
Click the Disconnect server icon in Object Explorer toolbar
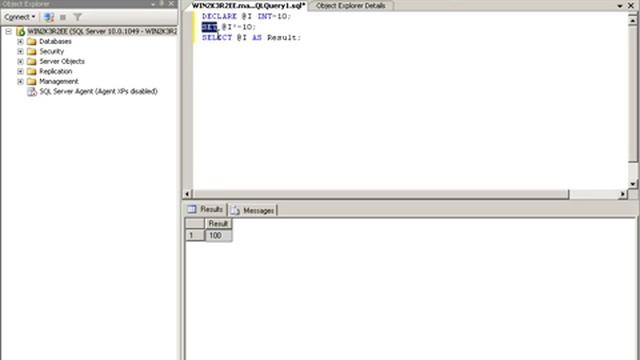[x=49, y=17]
